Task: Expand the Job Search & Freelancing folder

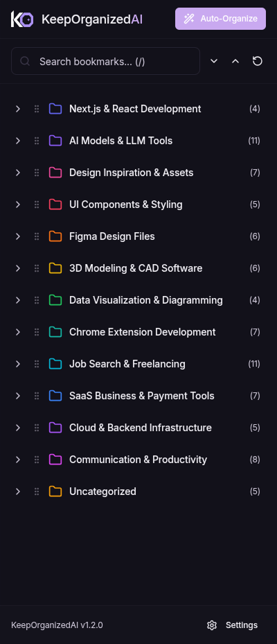Action: coord(17,364)
